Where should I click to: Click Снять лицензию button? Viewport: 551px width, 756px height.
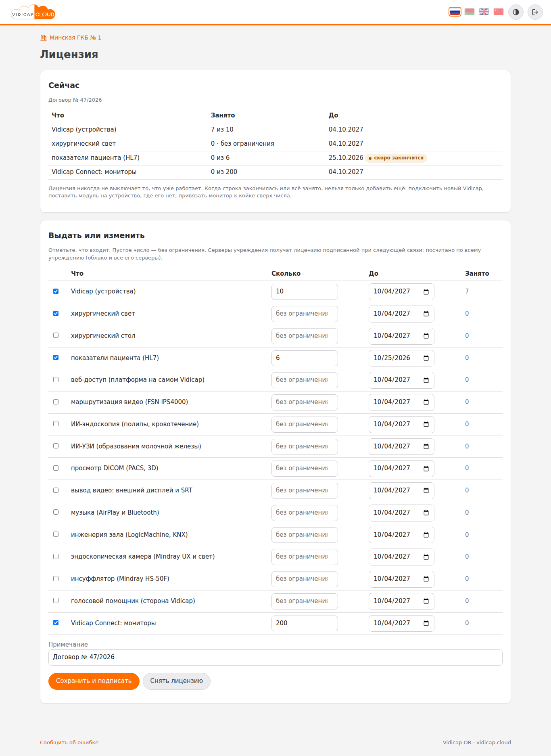click(x=177, y=681)
